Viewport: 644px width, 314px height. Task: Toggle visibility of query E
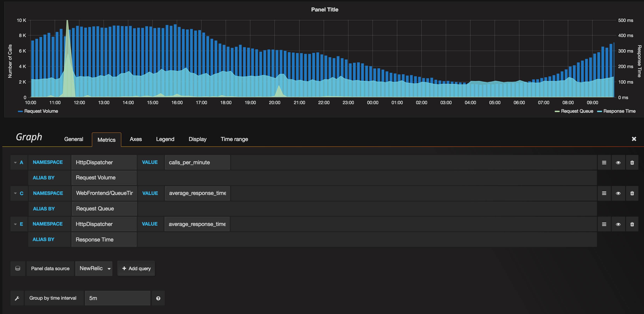(618, 224)
